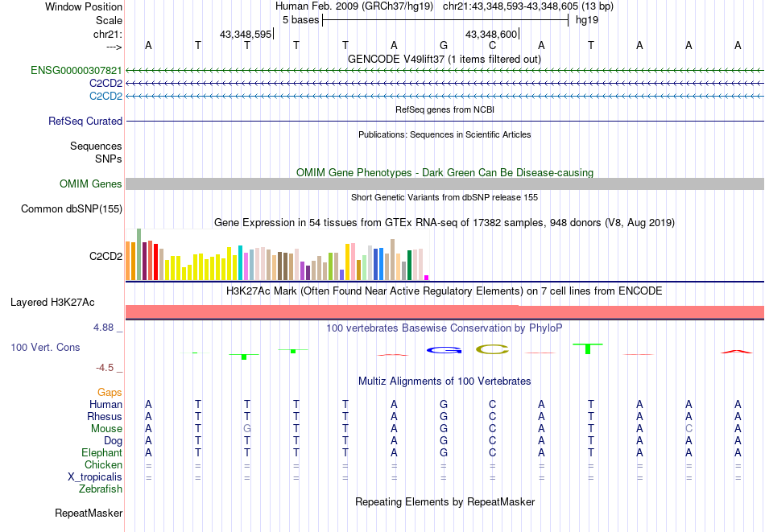Click the Dog species label
Viewport: 765px width, 532px height.
click(114, 441)
